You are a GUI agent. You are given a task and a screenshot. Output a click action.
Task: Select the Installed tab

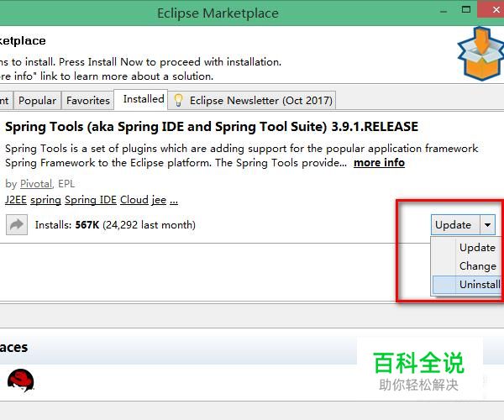click(x=141, y=99)
